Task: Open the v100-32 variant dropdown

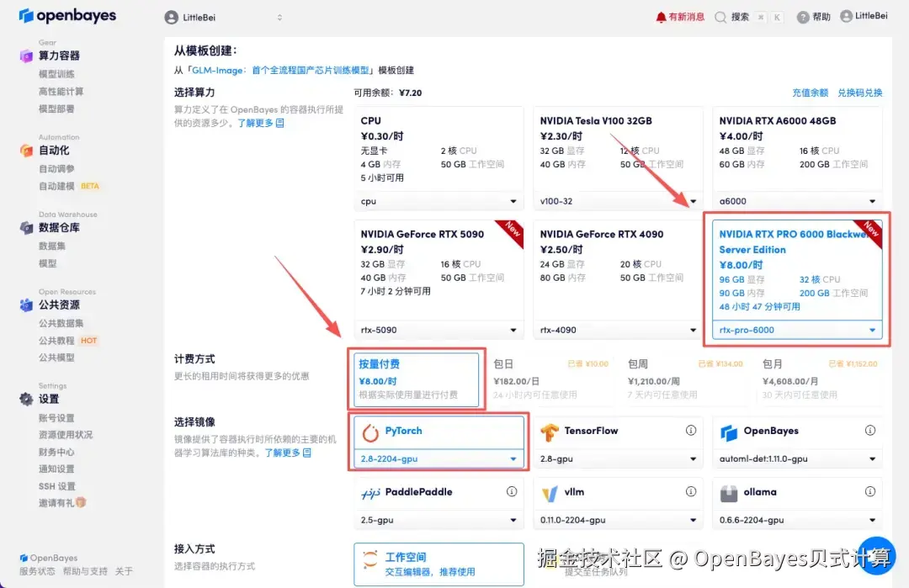Action: click(x=618, y=201)
